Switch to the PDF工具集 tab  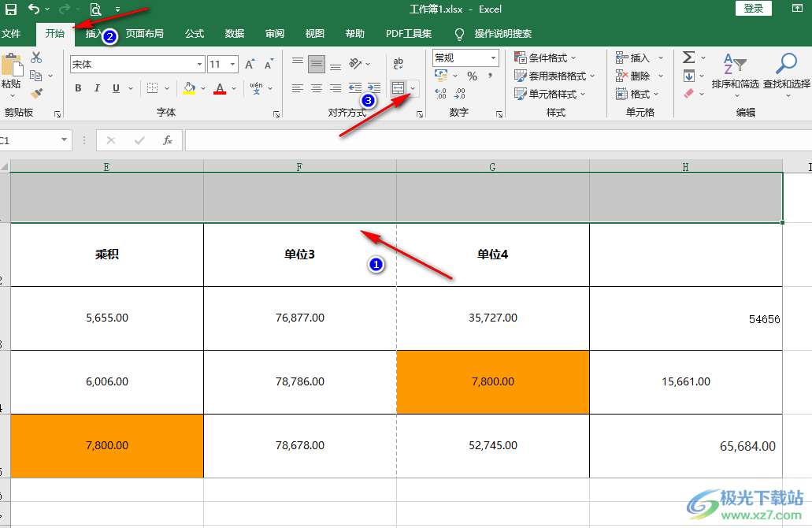[x=409, y=34]
